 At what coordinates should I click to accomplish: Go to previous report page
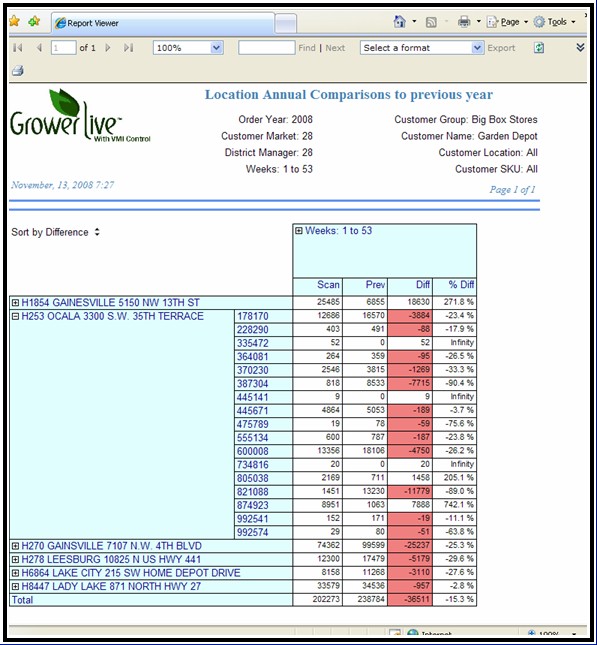39,48
